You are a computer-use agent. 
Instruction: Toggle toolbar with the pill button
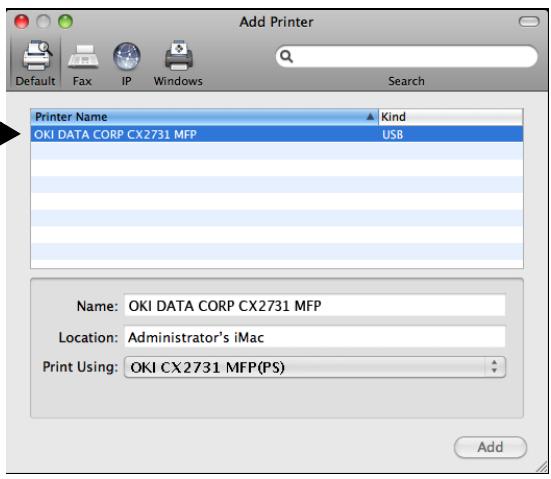(x=529, y=22)
